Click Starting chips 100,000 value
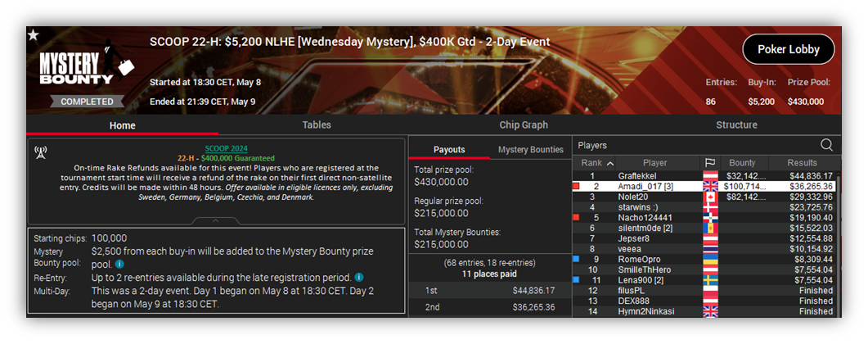The image size is (868, 344). click(109, 238)
